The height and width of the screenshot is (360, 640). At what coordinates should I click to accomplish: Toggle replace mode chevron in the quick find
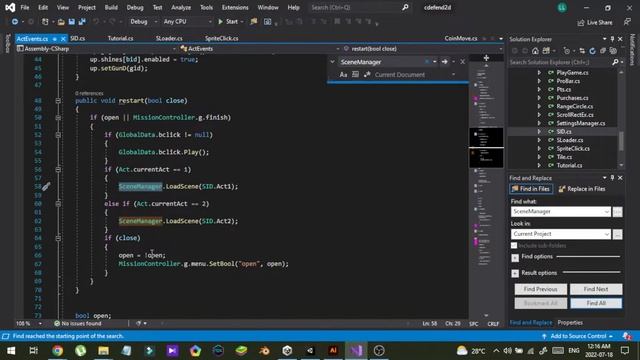point(332,62)
